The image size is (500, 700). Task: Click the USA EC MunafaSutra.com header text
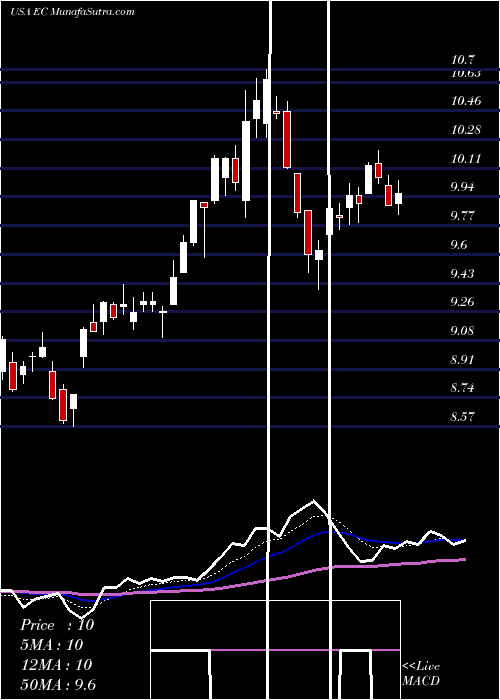[72, 11]
